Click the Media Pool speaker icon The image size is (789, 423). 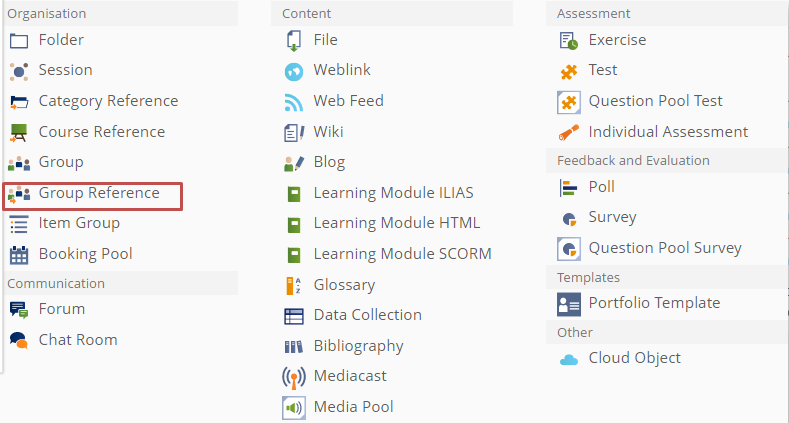[294, 408]
